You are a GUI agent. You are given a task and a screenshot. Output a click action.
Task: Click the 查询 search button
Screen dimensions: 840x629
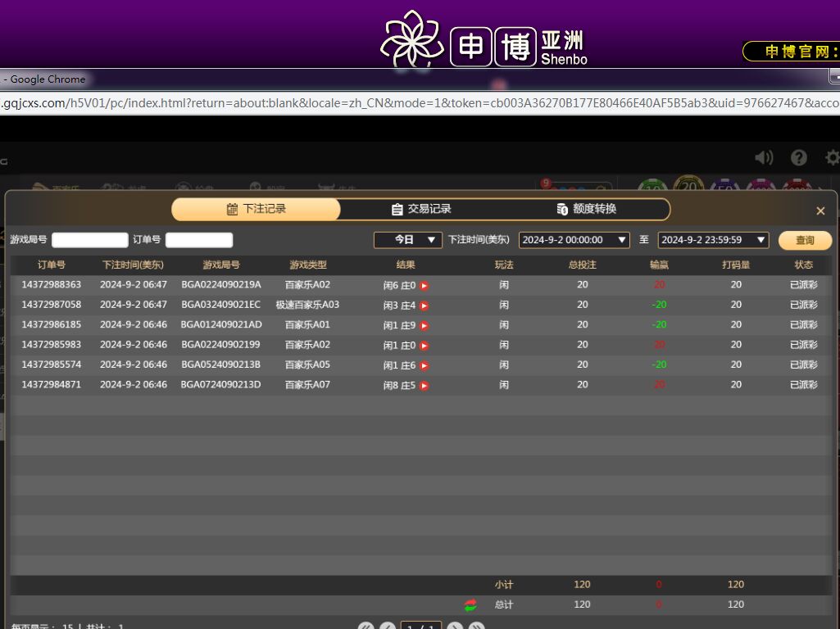point(805,240)
